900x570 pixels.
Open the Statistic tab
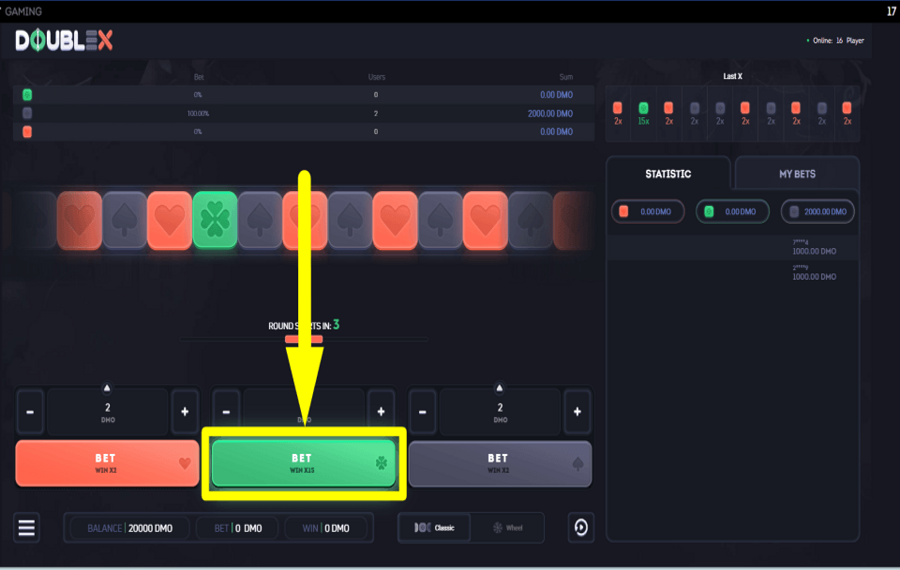668,174
